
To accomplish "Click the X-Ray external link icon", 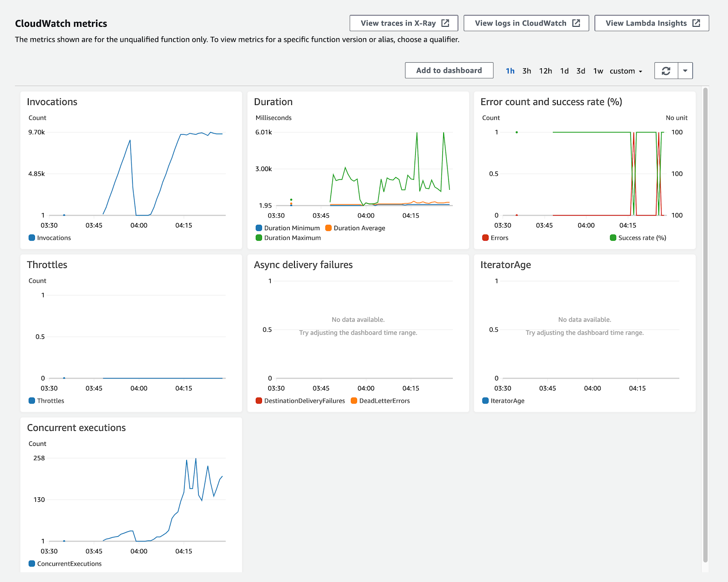I will click(445, 23).
